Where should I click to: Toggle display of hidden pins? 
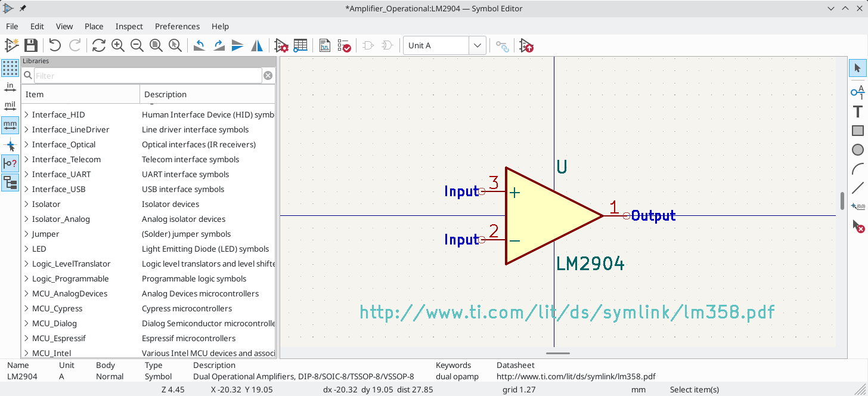pyautogui.click(x=10, y=163)
